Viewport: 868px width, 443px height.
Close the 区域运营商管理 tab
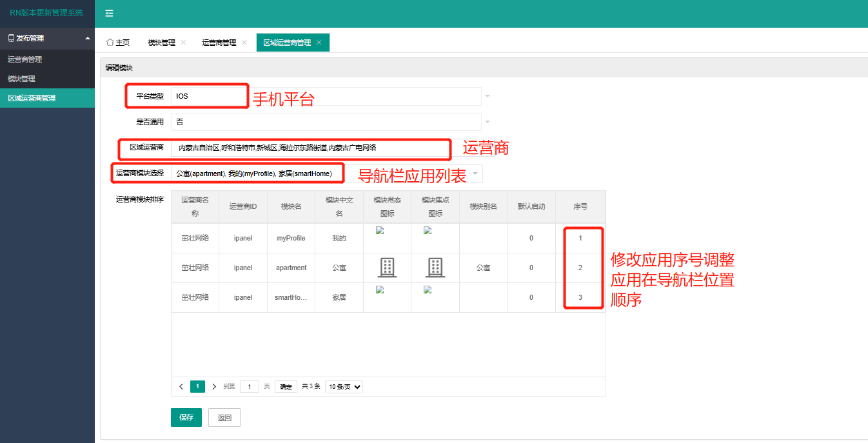[x=319, y=43]
